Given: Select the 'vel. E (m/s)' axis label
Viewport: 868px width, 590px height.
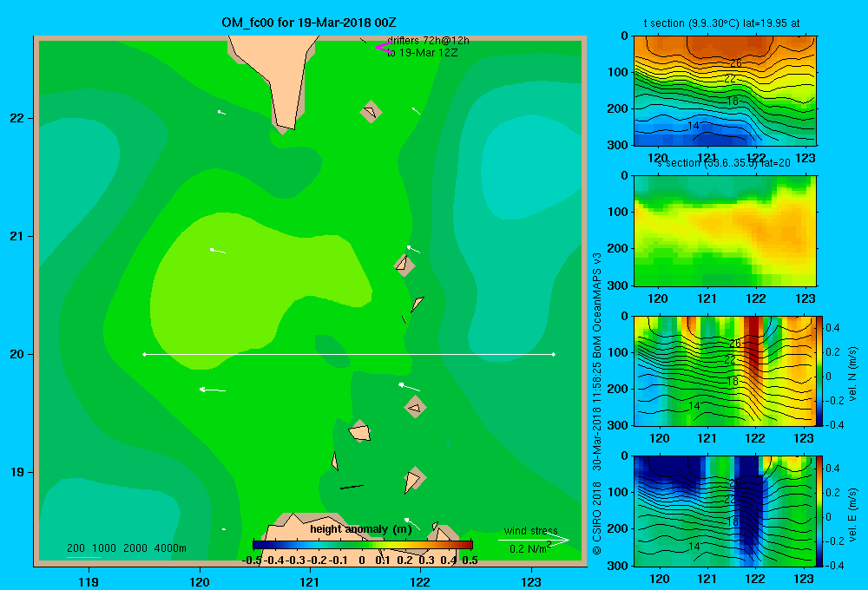Looking at the screenshot, I should coord(853,515).
